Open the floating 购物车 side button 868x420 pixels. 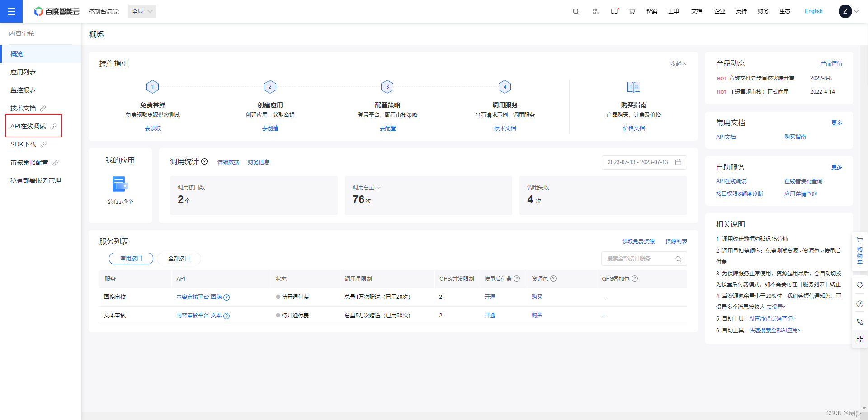tap(860, 251)
